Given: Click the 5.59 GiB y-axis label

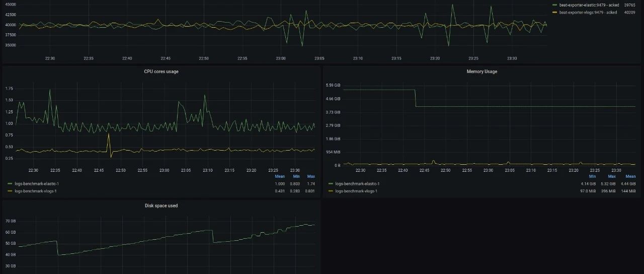Looking at the screenshot, I should [334, 85].
